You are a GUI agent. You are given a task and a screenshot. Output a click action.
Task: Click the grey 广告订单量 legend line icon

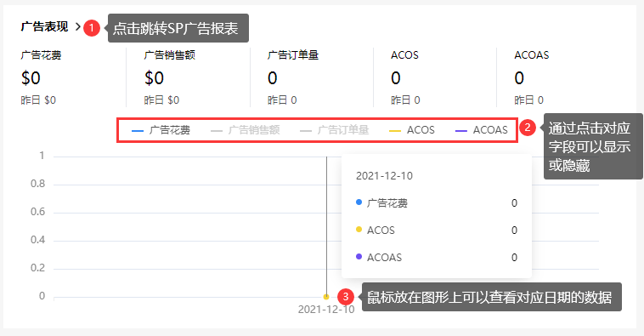pos(306,131)
